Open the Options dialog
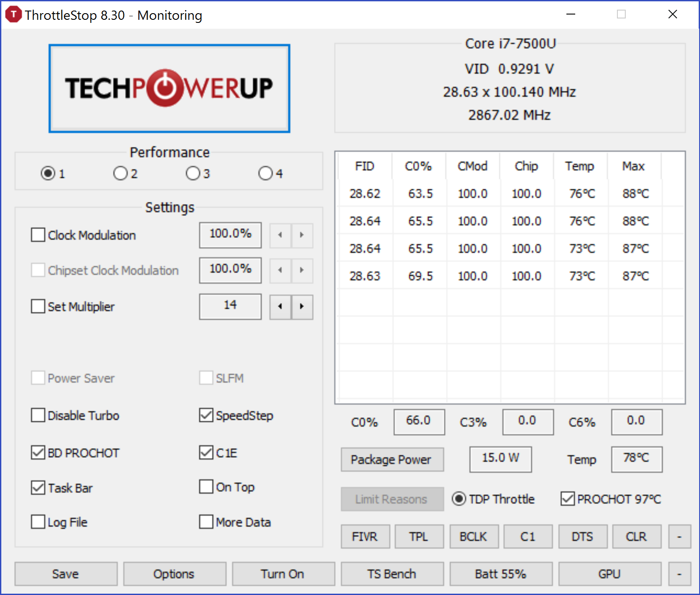Image resolution: width=700 pixels, height=595 pixels. [x=174, y=574]
